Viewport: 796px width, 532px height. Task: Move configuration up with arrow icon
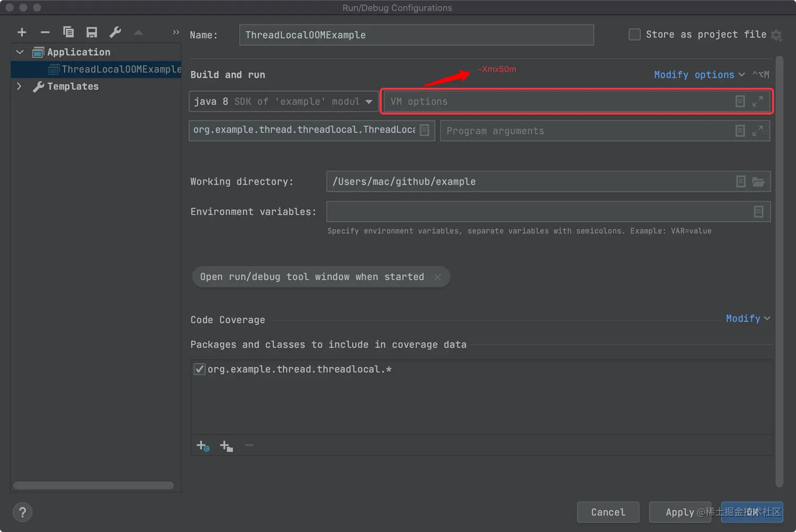138,33
